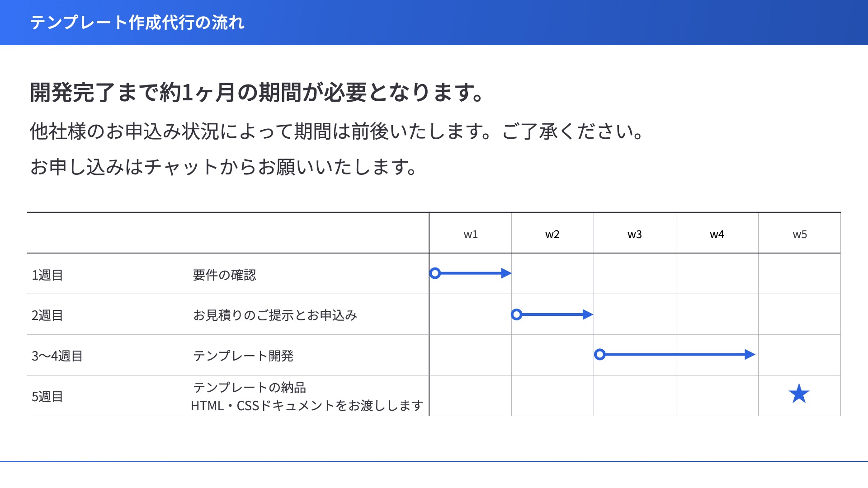Select the w1 column header
Screen dimensions: 868x488
(471, 235)
